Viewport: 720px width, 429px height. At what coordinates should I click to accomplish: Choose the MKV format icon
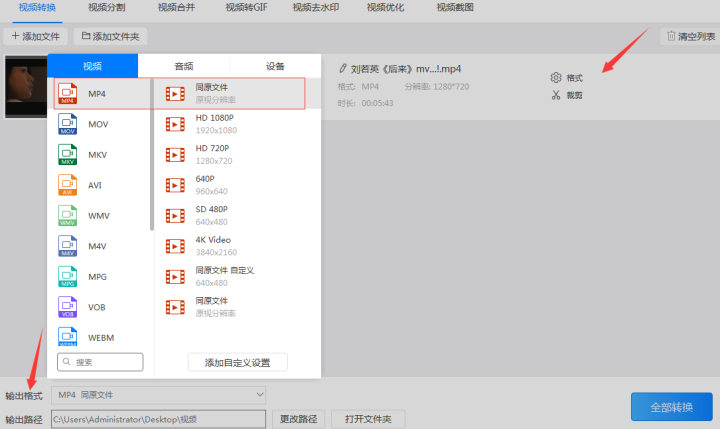[68, 155]
